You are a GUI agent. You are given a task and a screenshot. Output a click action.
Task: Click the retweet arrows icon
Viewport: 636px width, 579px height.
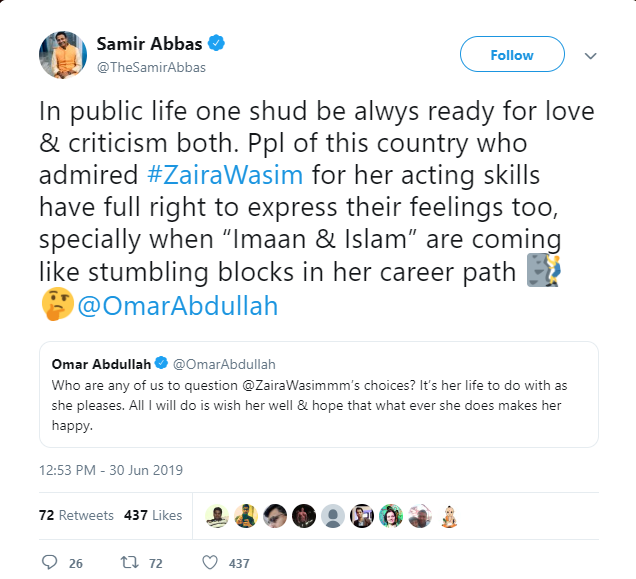[125, 563]
